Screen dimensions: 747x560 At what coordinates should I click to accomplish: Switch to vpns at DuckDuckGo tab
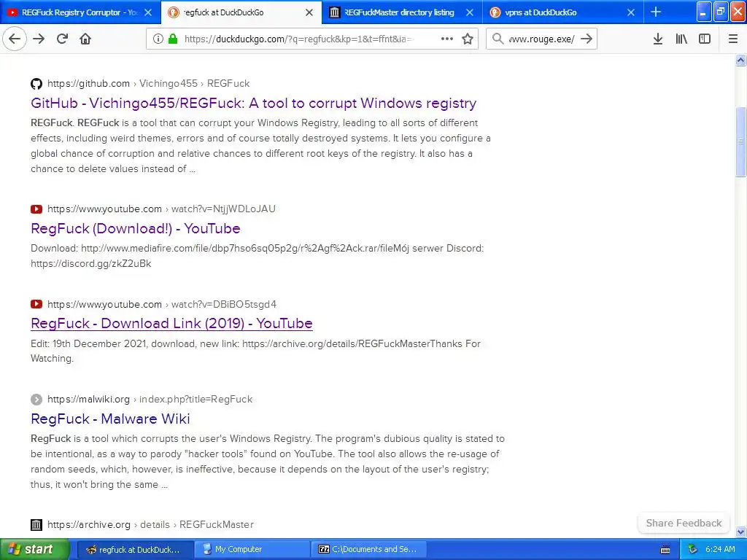(x=563, y=12)
